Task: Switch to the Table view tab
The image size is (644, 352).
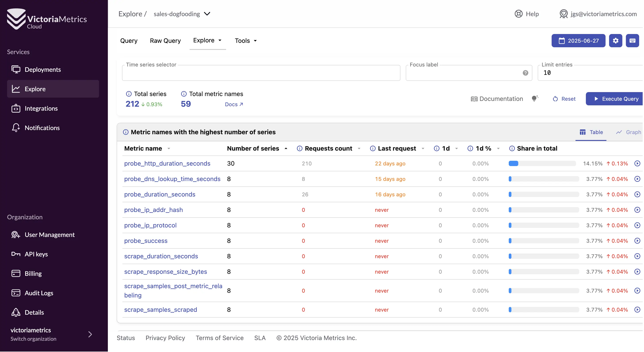Action: tap(591, 132)
